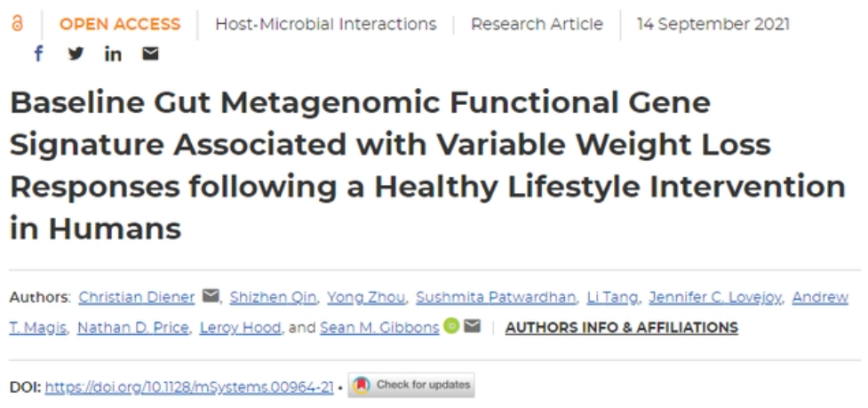Viewport: 868px width, 408px height.
Task: Email author Christian Diener via envelope icon
Action: tap(211, 297)
